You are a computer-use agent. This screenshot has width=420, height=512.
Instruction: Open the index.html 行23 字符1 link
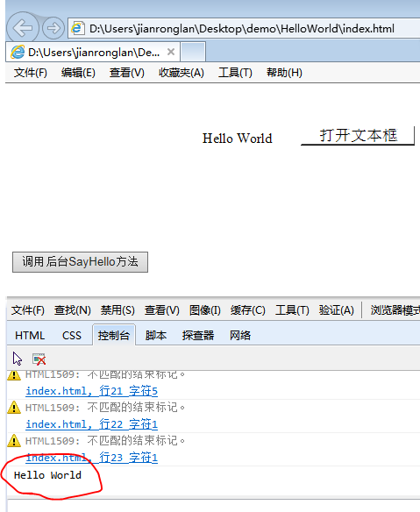click(x=91, y=458)
